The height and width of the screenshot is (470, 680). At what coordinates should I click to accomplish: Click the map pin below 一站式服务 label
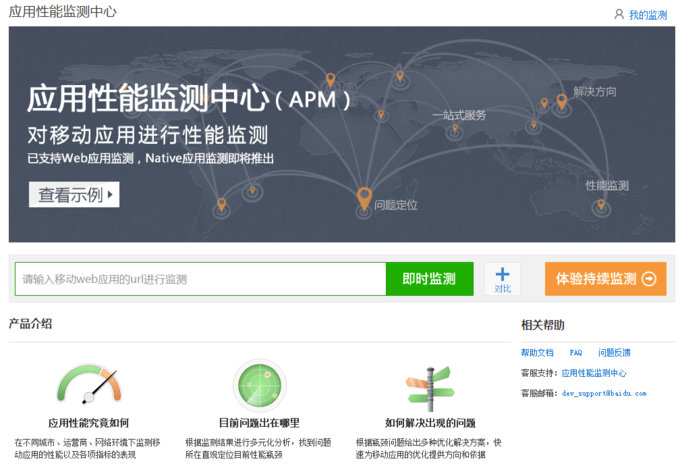click(455, 128)
